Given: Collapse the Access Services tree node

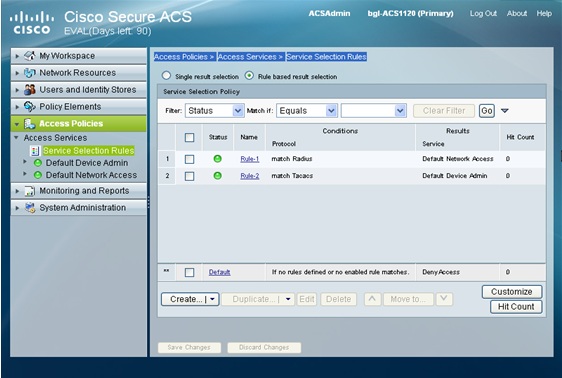Looking at the screenshot, I should pos(16,138).
